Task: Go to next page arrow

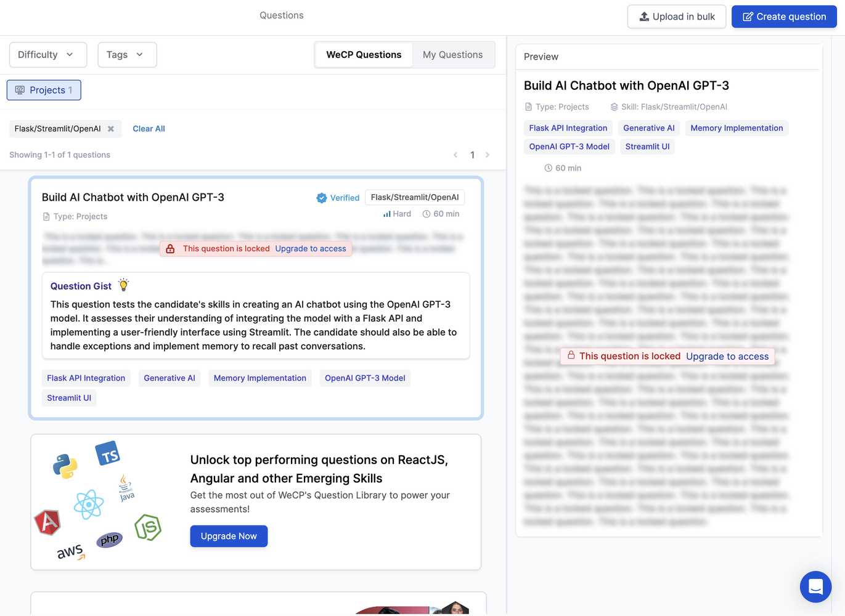Action: 488,155
